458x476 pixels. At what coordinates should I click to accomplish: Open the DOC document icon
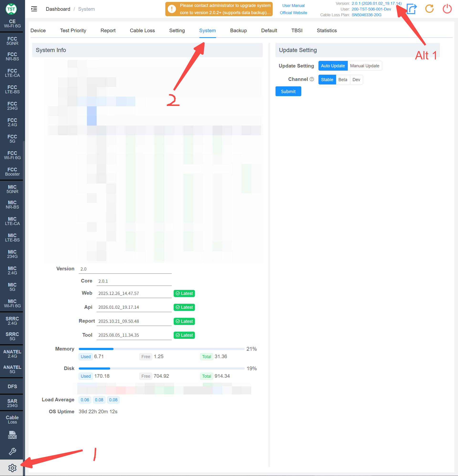[x=12, y=435]
